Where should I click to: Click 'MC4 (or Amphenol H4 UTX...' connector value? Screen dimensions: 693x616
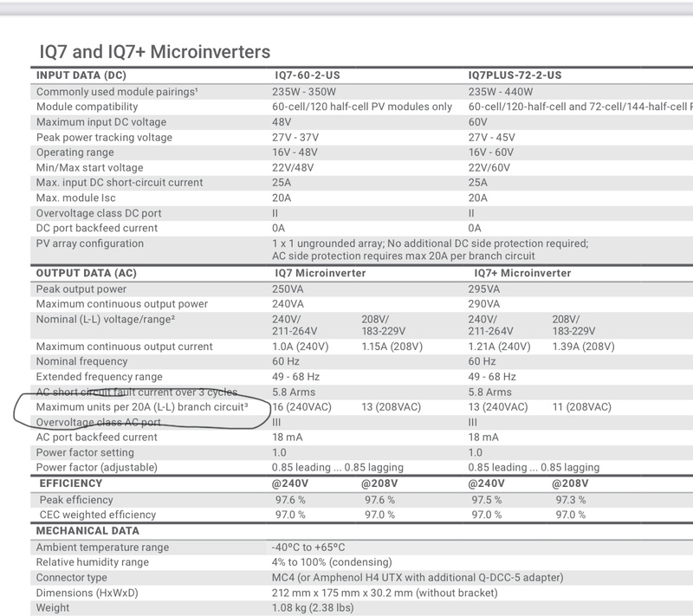pyautogui.click(x=418, y=578)
